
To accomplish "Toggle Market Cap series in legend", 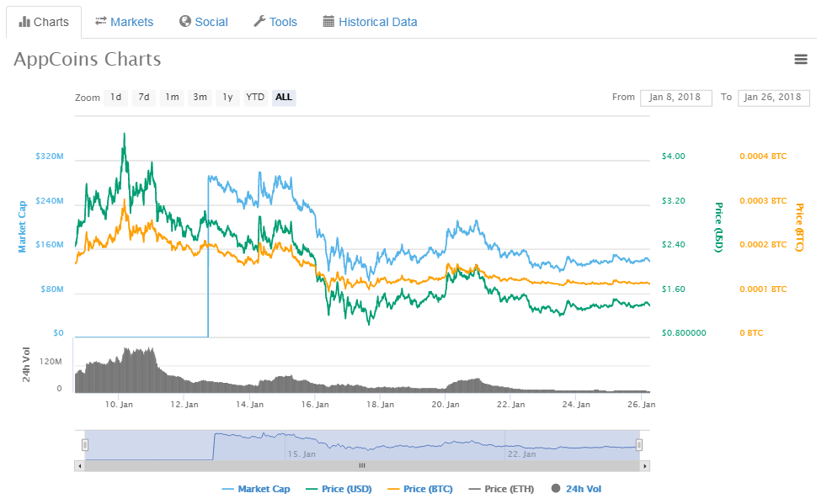I will coord(256,489).
